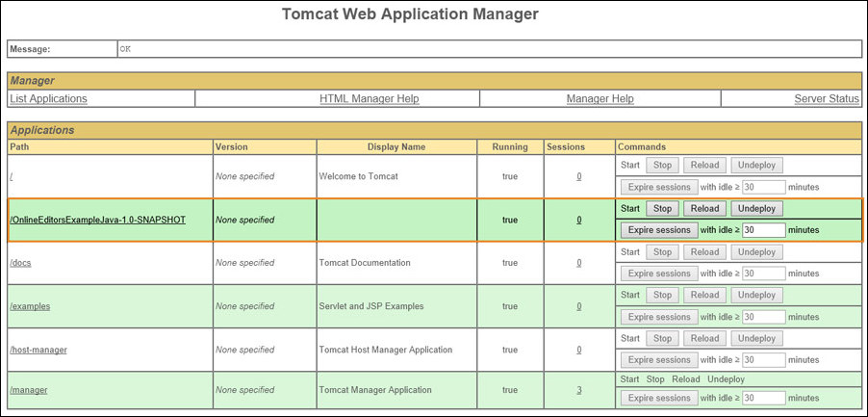The width and height of the screenshot is (868, 417).
Task: Open /OnlineEditorsExampleJava-1.0-SNAPSHOT path link
Action: pos(98,220)
